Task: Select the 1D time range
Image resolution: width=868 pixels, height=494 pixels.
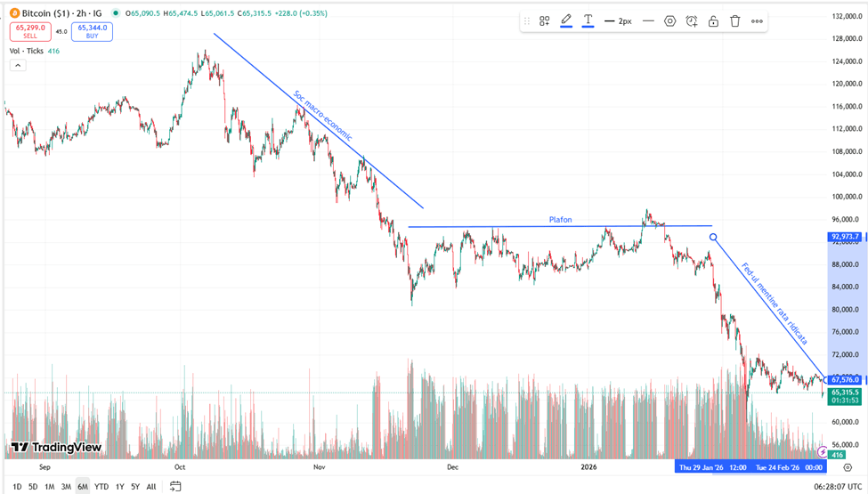Action: 17,486
